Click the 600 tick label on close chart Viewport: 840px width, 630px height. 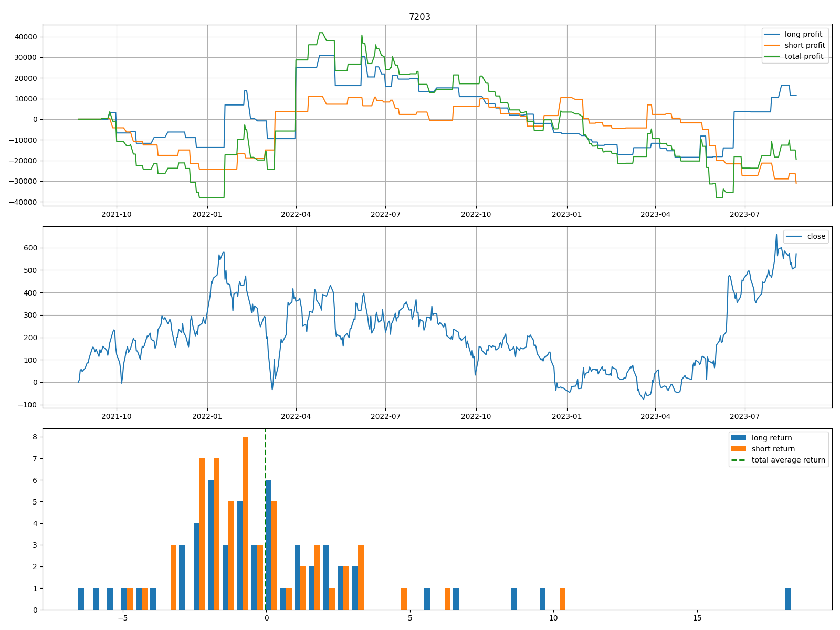30,248
